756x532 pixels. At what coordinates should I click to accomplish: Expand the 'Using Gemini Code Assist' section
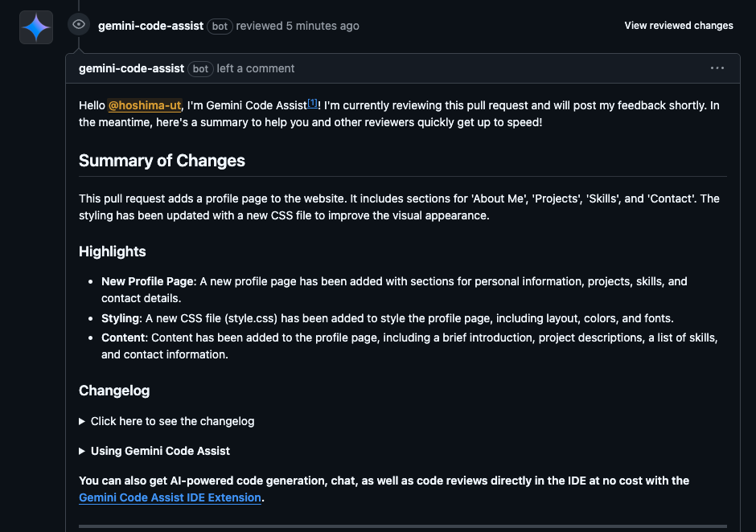click(160, 451)
